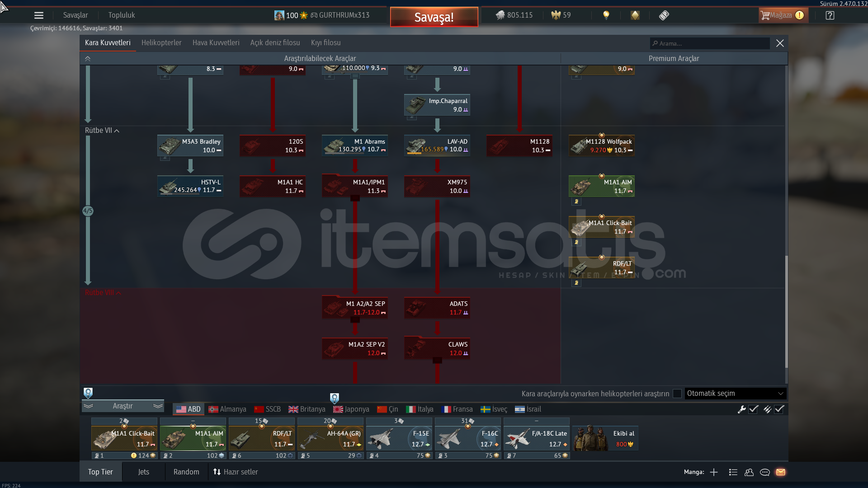The image size is (868, 488).
Task: Click the Golden Eagles balance 59
Action: click(x=561, y=15)
